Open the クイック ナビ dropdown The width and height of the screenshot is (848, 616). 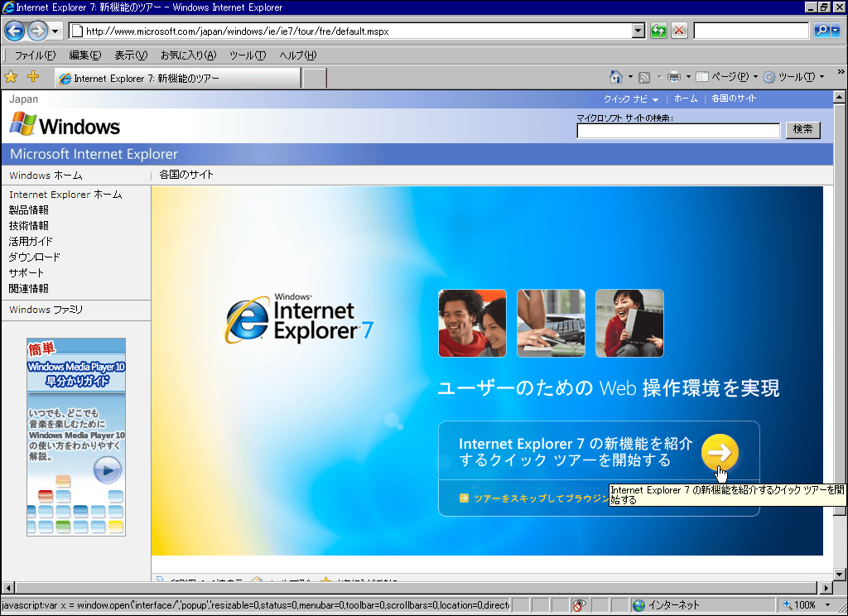tap(631, 99)
